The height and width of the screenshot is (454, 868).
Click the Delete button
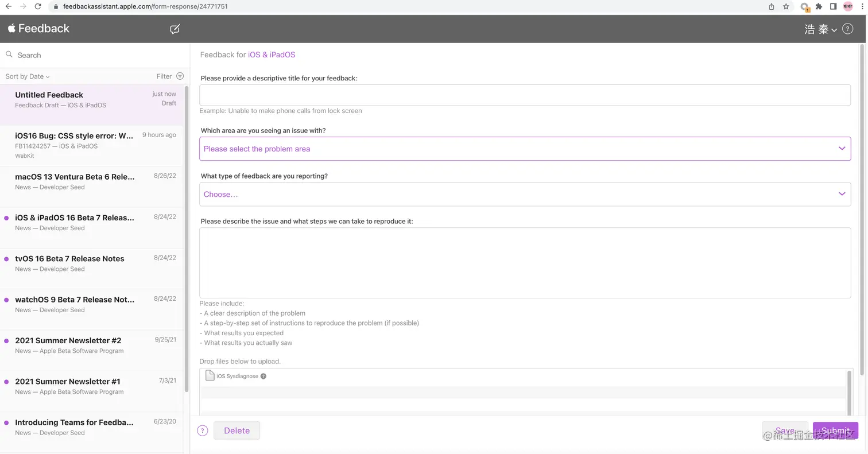point(237,430)
